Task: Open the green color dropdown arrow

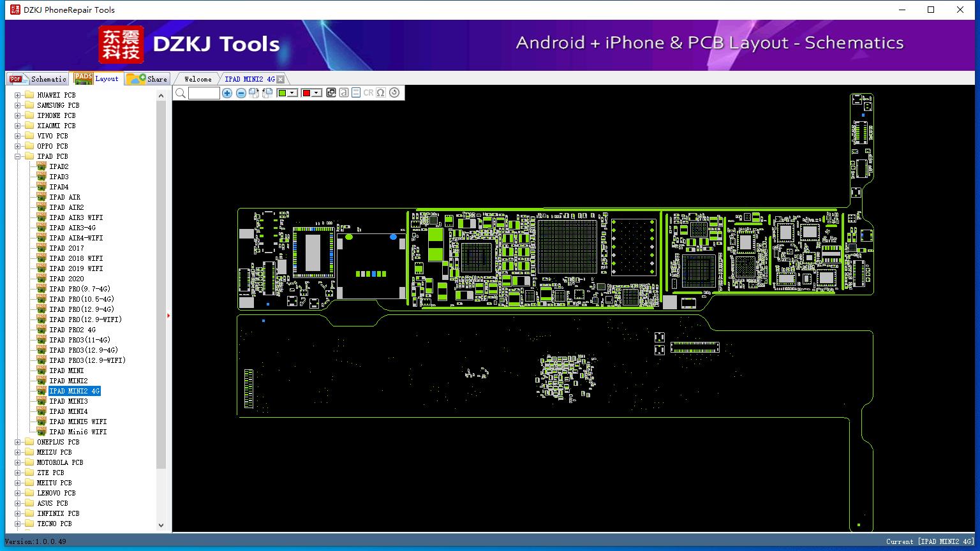Action: [x=292, y=93]
